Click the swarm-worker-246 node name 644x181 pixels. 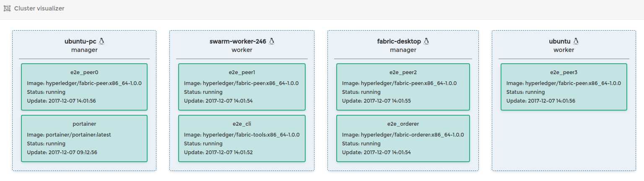pyautogui.click(x=238, y=41)
